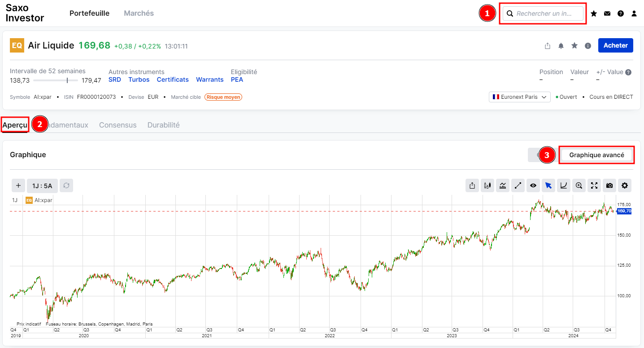Switch to the Consensus tab

click(x=118, y=125)
